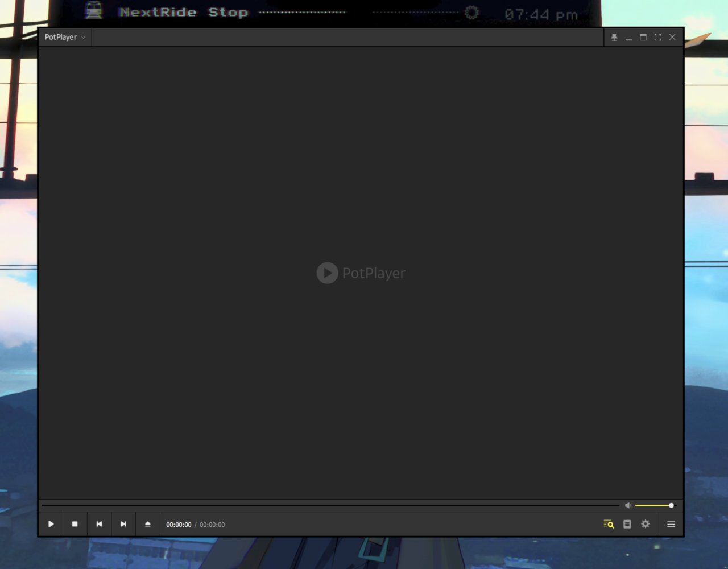Open the PotPlayer main menu dropdown
Viewport: 728px width, 569px height.
(x=65, y=37)
